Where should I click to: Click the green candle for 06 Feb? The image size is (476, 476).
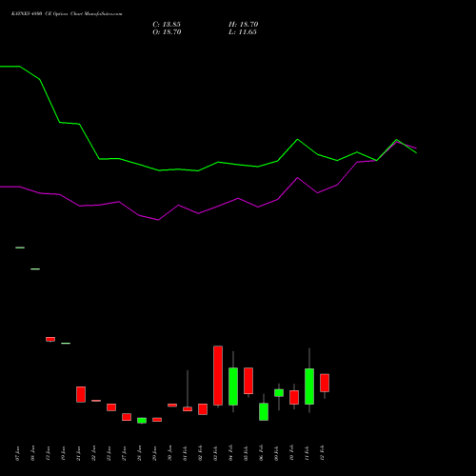[264, 411]
